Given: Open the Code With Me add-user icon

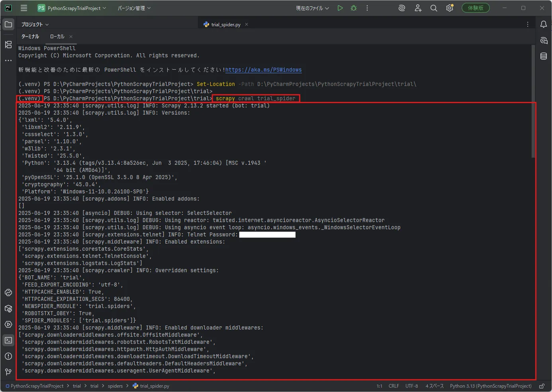Looking at the screenshot, I should point(418,8).
